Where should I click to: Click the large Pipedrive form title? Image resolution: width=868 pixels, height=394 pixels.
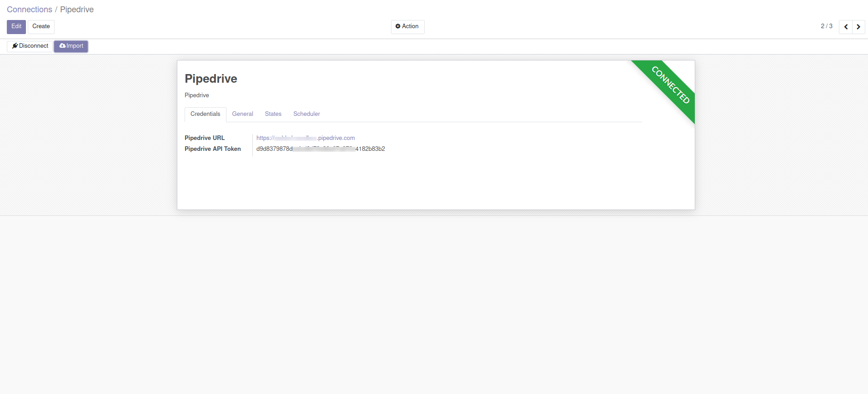211,79
